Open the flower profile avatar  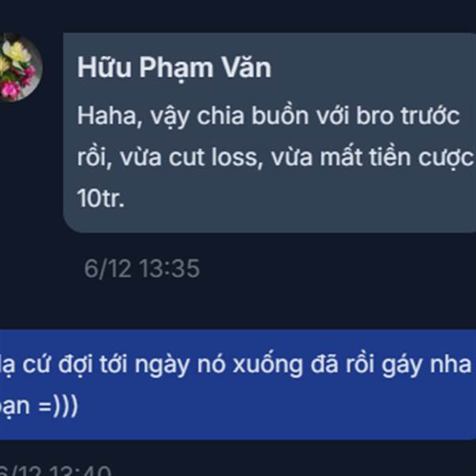pos(19,67)
